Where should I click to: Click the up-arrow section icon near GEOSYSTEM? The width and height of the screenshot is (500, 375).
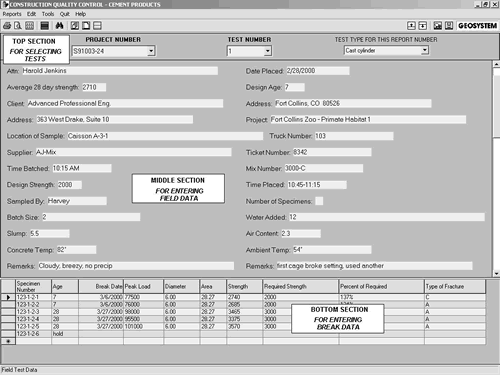(411, 26)
